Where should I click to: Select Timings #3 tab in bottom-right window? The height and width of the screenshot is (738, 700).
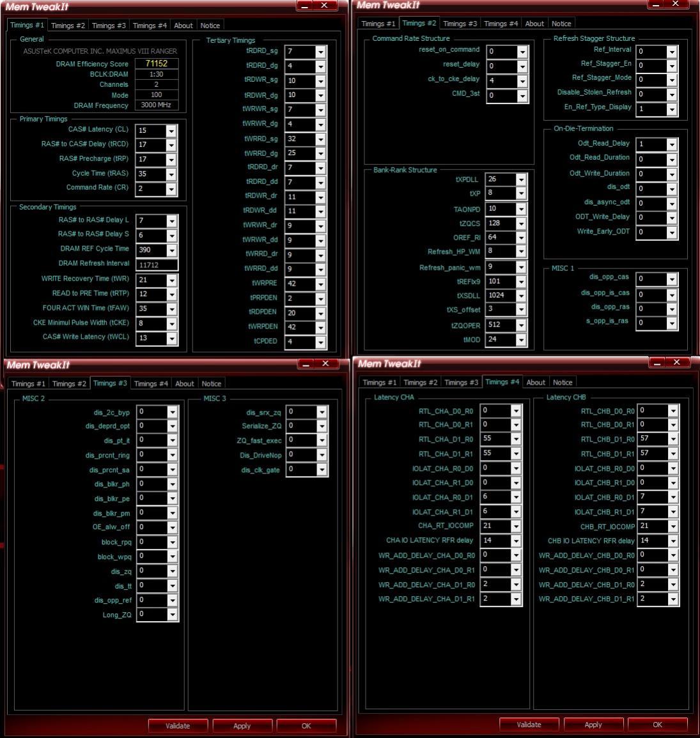tap(461, 382)
